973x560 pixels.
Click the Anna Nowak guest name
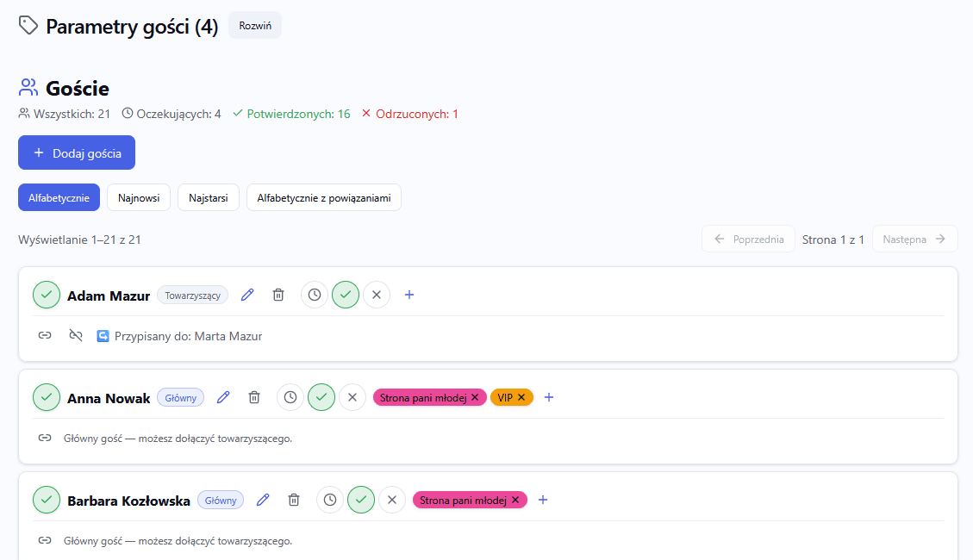[x=109, y=398]
